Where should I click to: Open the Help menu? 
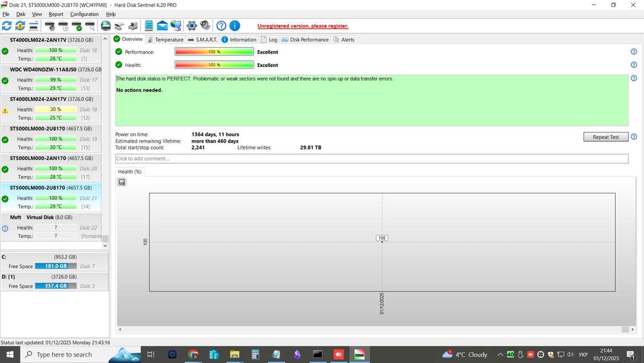(111, 14)
